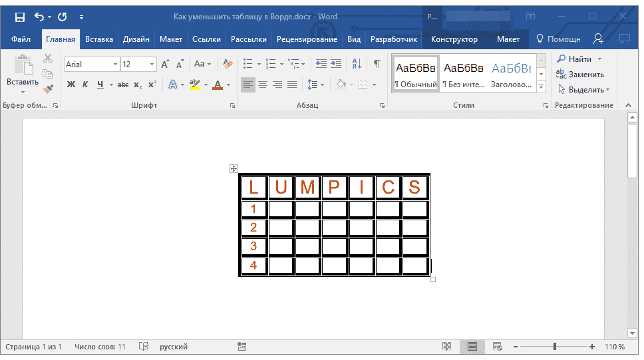Open the Arial font name dropdown
Viewport: 644px width, 360px height.
click(x=115, y=64)
